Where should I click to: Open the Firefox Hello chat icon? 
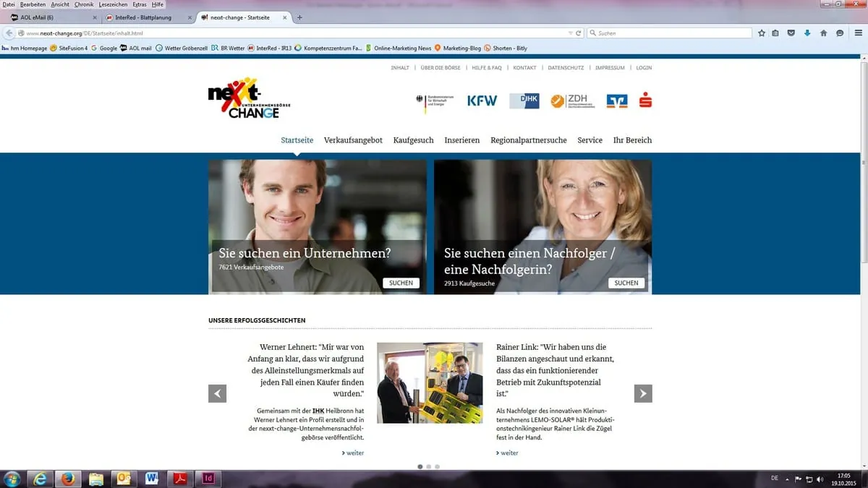click(838, 33)
